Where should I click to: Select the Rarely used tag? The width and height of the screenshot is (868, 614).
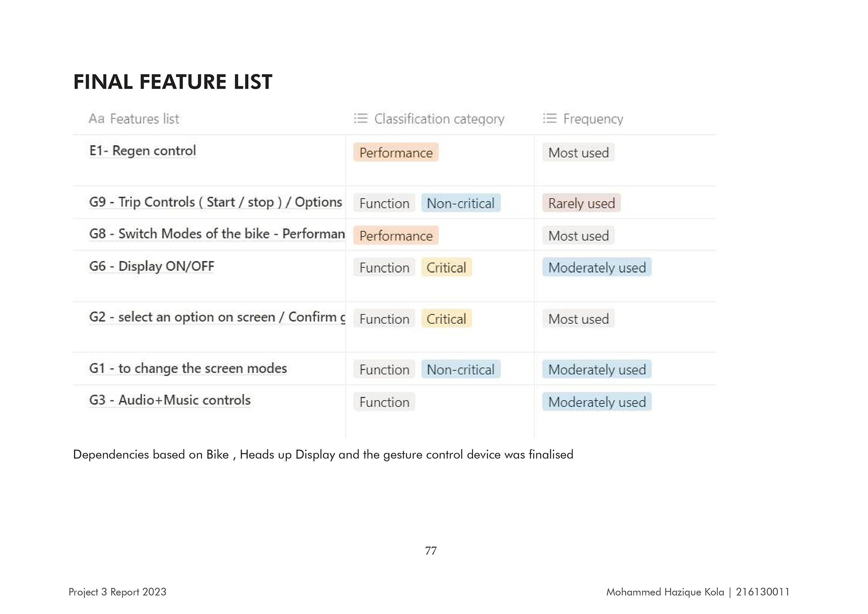click(582, 203)
